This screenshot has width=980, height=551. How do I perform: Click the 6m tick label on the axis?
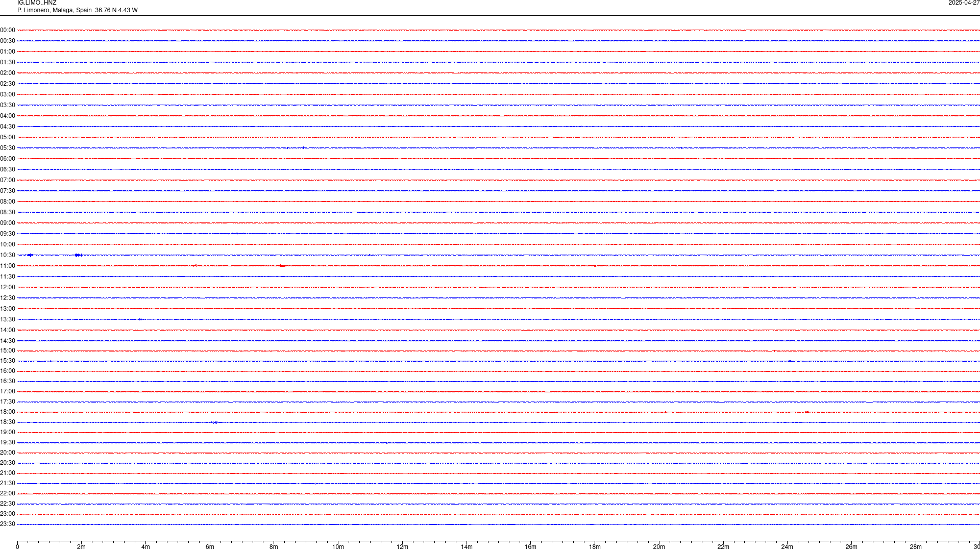click(210, 547)
